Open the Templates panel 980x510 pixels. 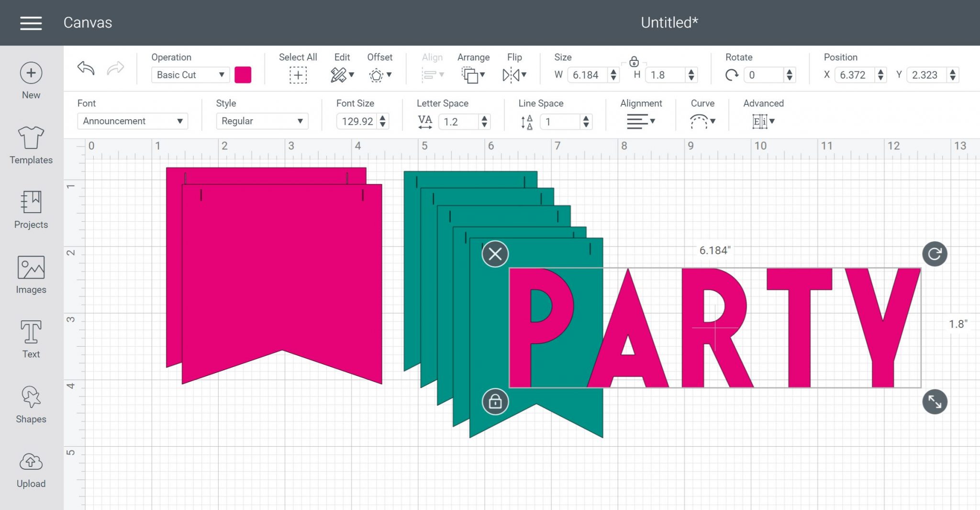pos(31,145)
